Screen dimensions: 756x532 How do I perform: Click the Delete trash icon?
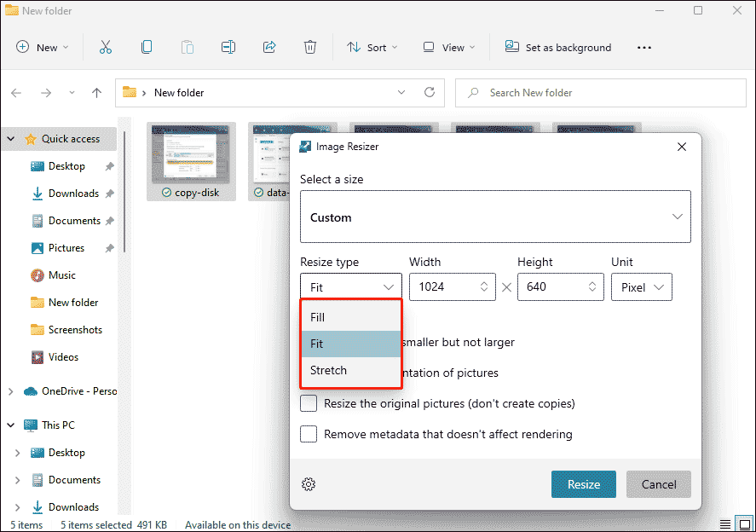[309, 47]
